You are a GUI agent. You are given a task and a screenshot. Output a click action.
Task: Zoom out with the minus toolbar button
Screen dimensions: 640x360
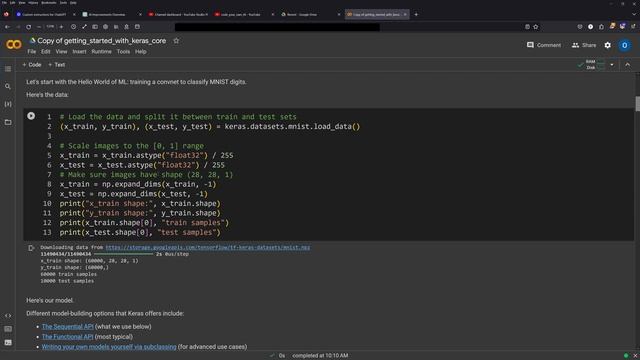(39, 27)
